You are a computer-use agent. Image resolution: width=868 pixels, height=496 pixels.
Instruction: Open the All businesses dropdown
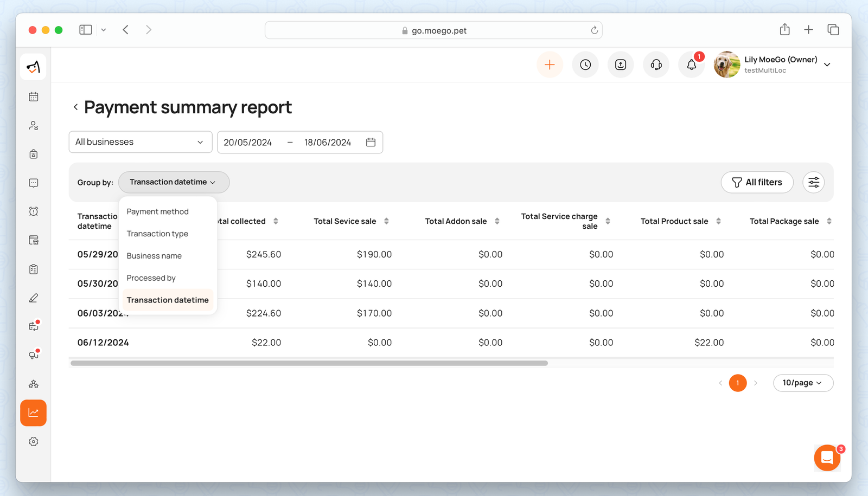(140, 142)
